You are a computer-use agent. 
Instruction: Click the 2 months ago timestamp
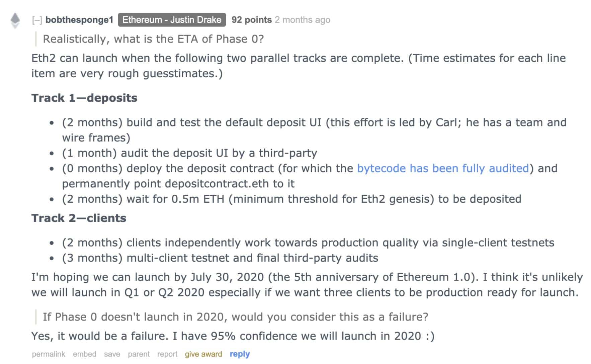click(303, 20)
